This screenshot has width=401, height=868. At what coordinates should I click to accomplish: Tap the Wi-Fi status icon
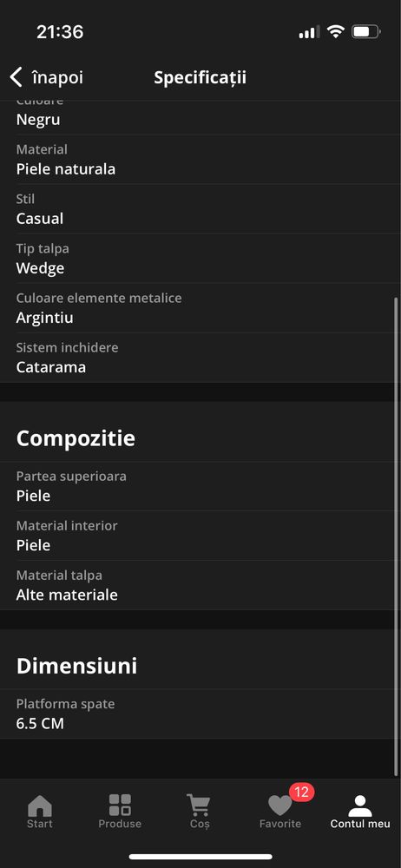[336, 31]
